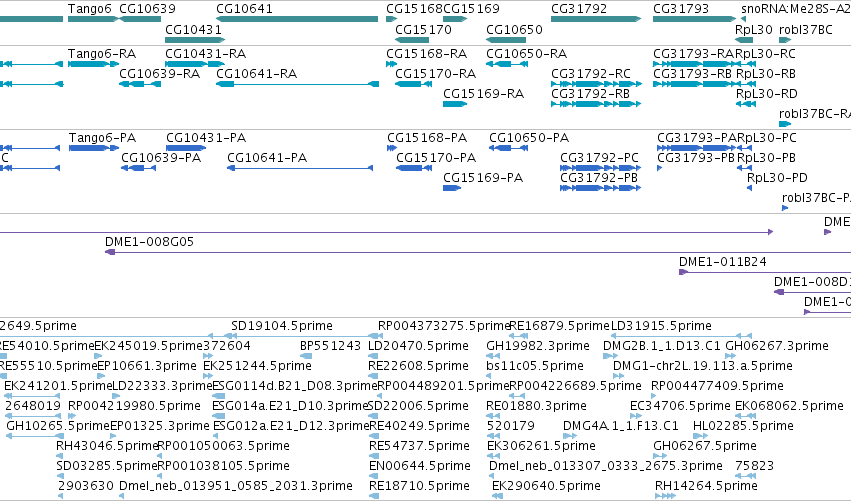851x501 pixels.
Task: Open the CG15168-PA protein label
Action: [x=427, y=138]
